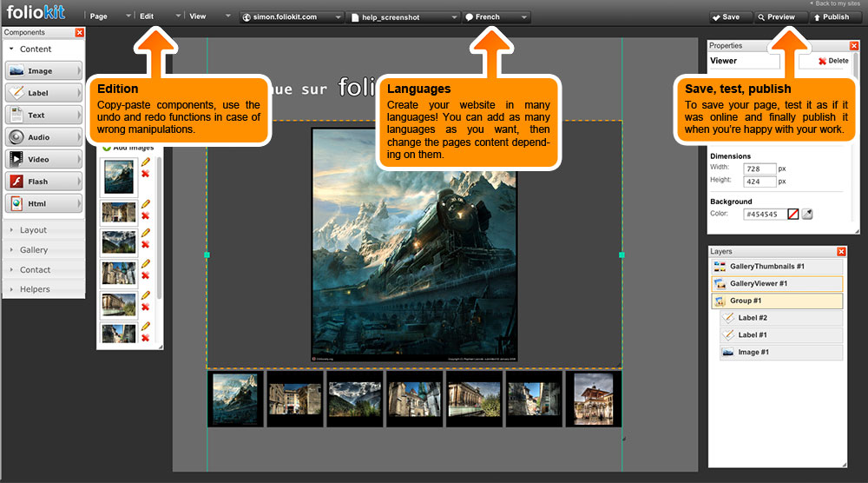Open the help_screenshot page dropdown
Image resolution: width=868 pixels, height=483 pixels.
(404, 17)
